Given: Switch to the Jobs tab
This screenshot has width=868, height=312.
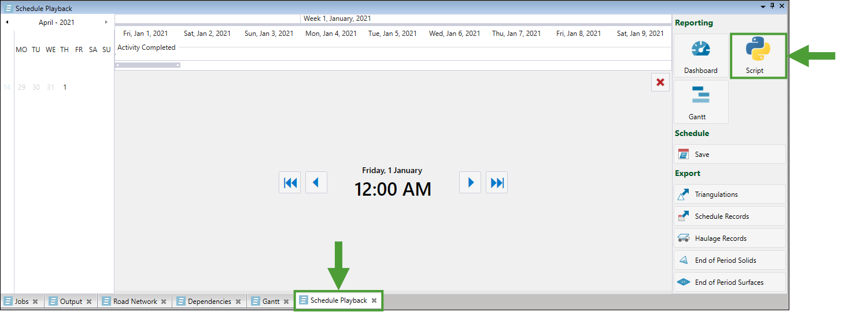Looking at the screenshot, I should coord(22,301).
